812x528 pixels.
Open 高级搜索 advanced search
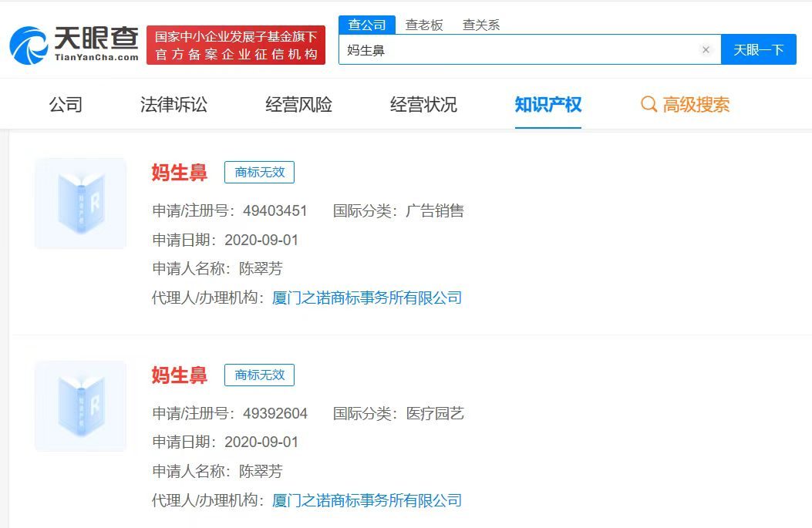[x=694, y=105]
